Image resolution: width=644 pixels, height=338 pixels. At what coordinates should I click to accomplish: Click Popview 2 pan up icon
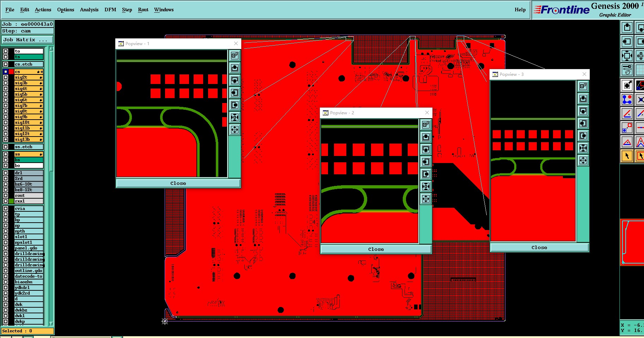426,137
